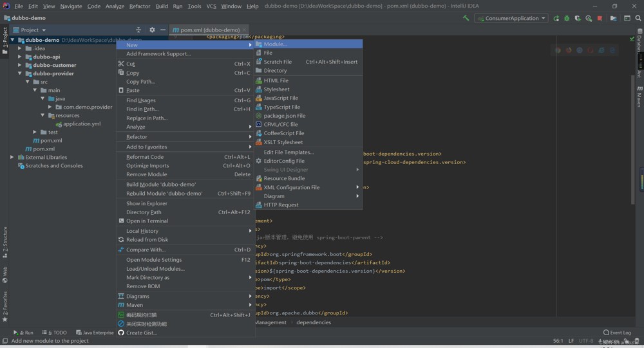The width and height of the screenshot is (644, 348).
Task: Choose Open in Terminal
Action: click(x=185, y=221)
